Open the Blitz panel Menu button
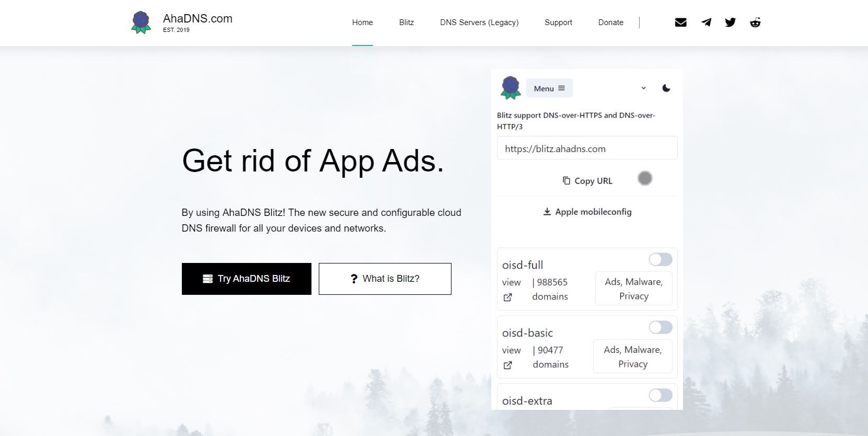This screenshot has height=436, width=868. [x=549, y=88]
